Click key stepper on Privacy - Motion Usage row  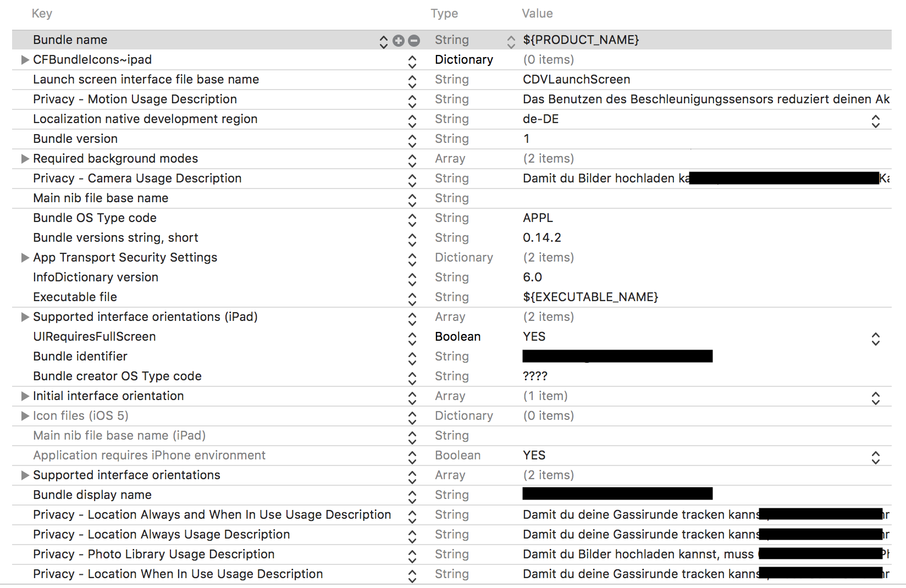(412, 101)
